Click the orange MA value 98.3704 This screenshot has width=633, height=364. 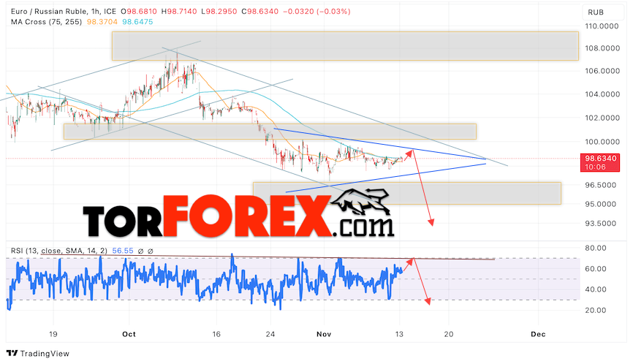[x=102, y=22]
